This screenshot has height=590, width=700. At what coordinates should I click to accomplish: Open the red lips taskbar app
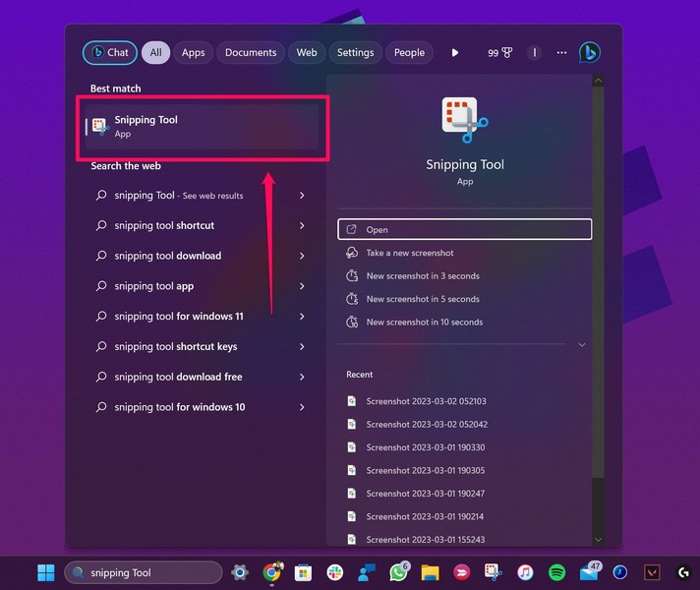462,572
